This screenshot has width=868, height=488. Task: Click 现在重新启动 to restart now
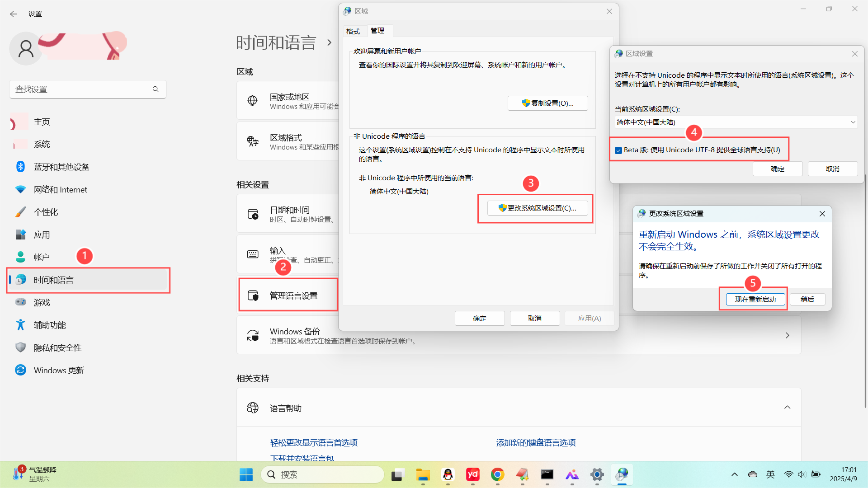point(754,299)
